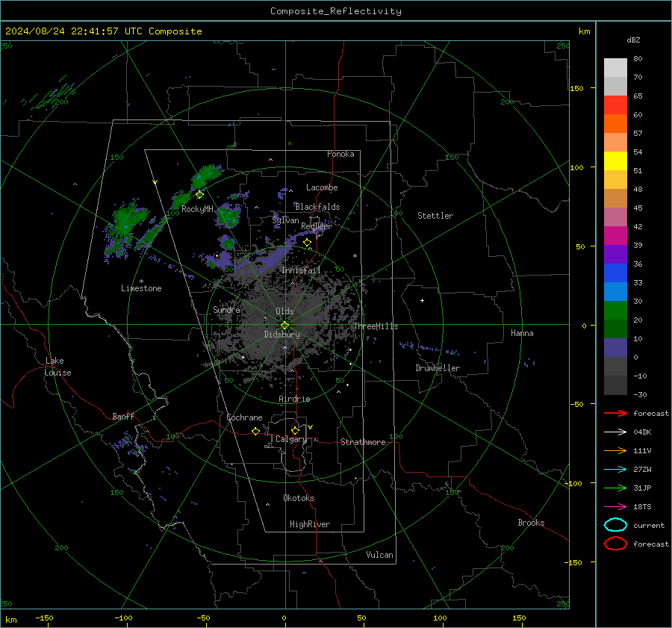The width and height of the screenshot is (672, 628).
Task: Click the red 60-65 dBZ color swatch
Action: pos(615,105)
